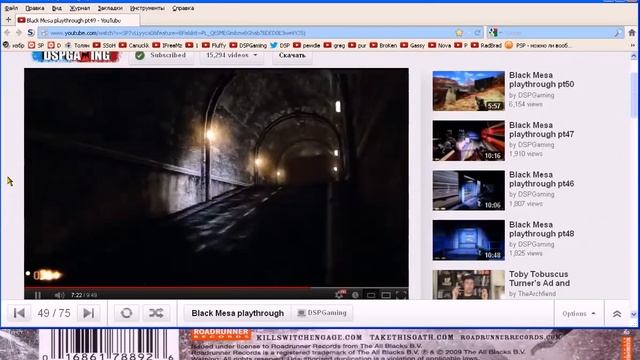Select the Black Mesa playthrough pt49 tab

[78, 20]
